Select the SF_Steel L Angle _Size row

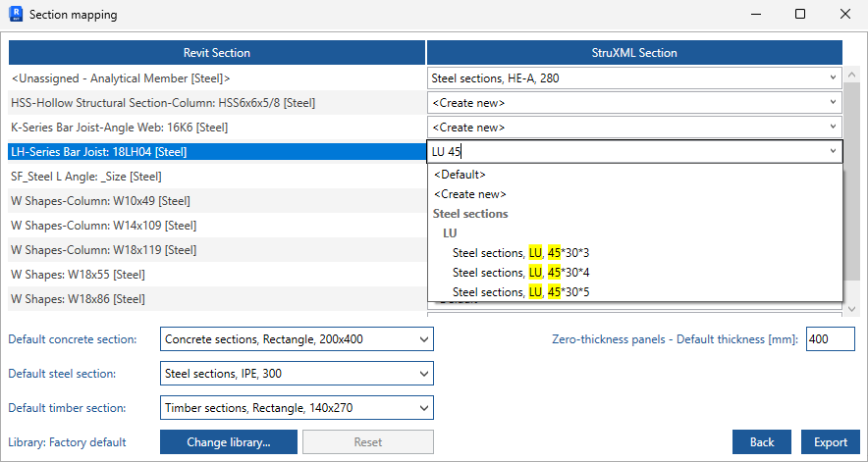(x=216, y=177)
